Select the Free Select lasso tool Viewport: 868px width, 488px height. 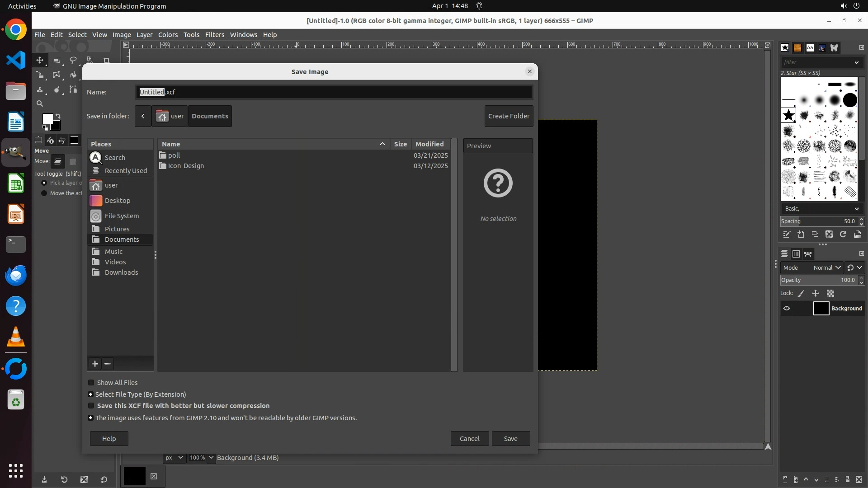point(73,60)
